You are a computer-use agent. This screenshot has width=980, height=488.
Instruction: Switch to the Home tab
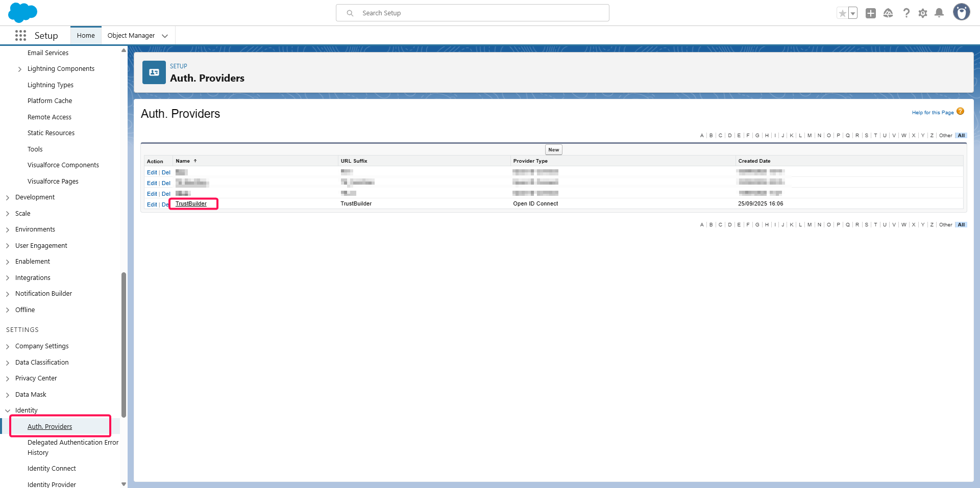(86, 36)
